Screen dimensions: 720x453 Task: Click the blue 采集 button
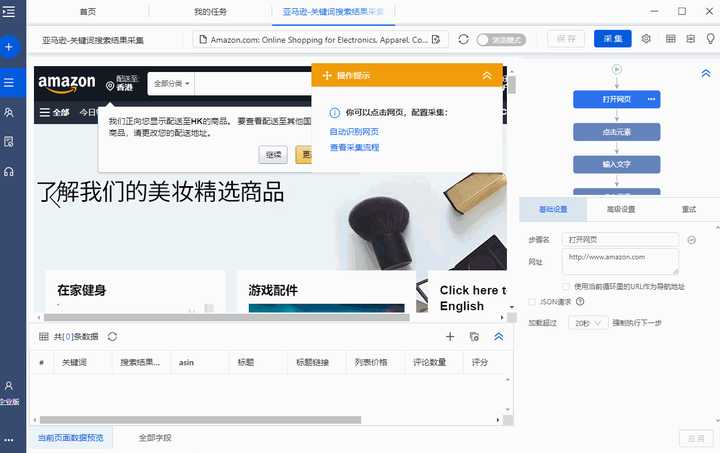point(613,39)
